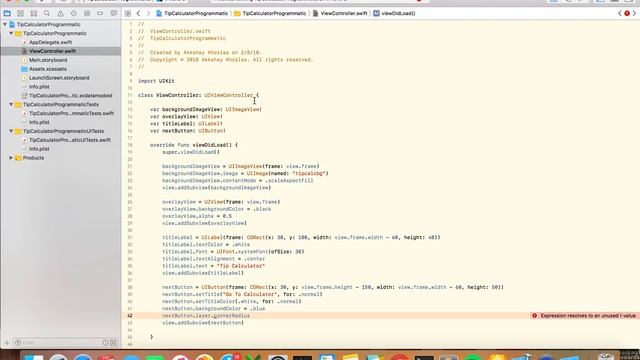Click error icon on line 42
Viewport: 640px width, 360px height.
(534, 316)
